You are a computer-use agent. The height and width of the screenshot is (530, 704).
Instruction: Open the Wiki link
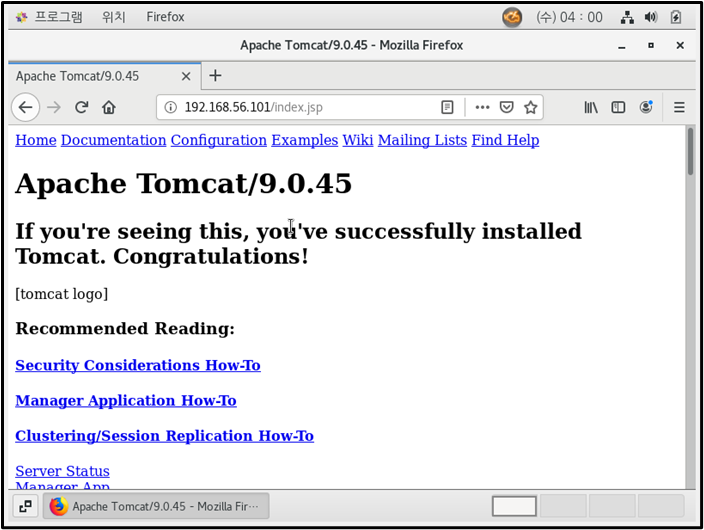[358, 140]
